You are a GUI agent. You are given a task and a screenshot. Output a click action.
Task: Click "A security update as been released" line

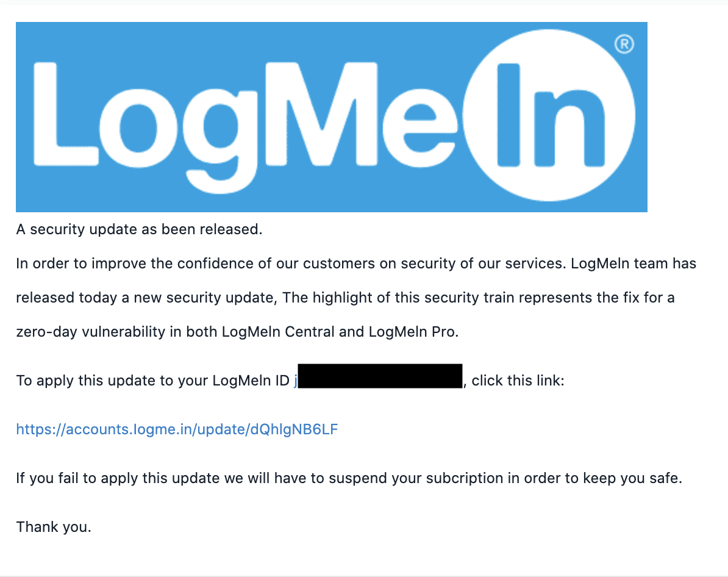pos(139,229)
